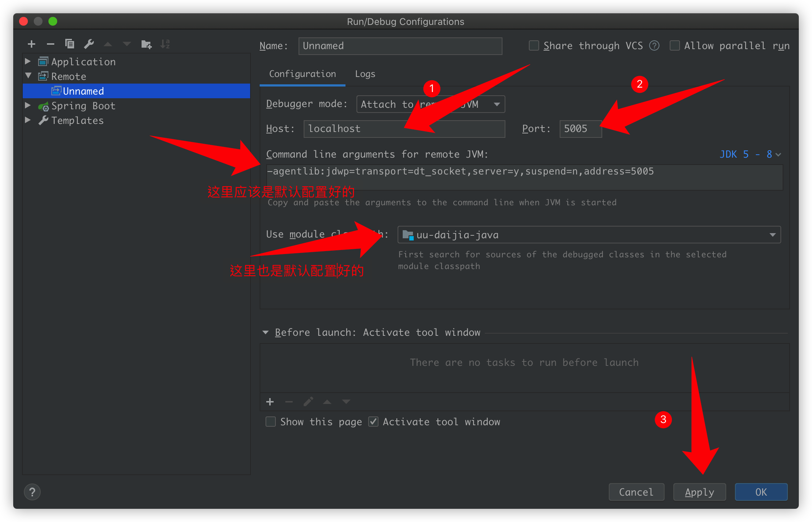The height and width of the screenshot is (522, 812).
Task: Create new folder for configurations
Action: click(x=146, y=44)
